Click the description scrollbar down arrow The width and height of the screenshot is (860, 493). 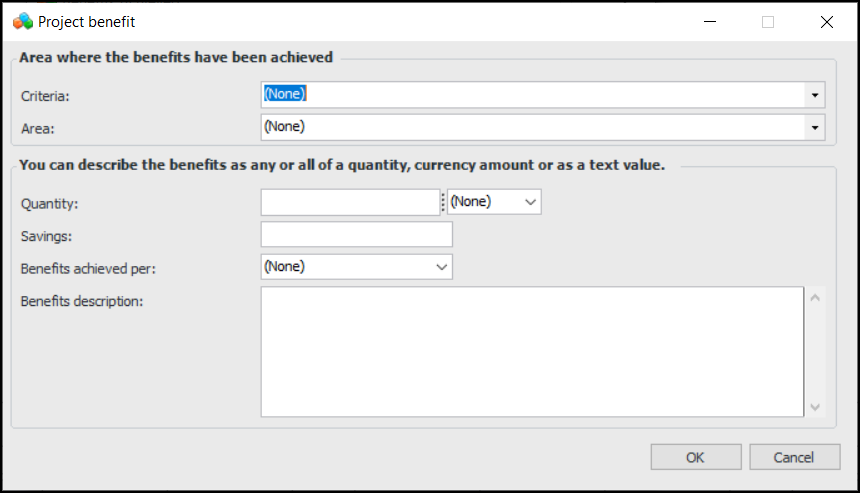click(815, 406)
